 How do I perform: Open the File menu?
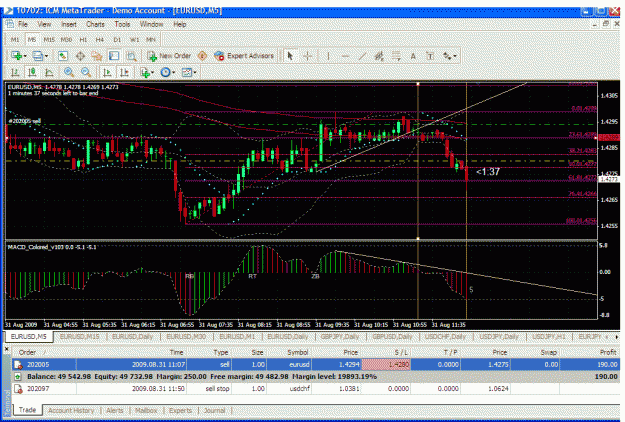[23, 24]
